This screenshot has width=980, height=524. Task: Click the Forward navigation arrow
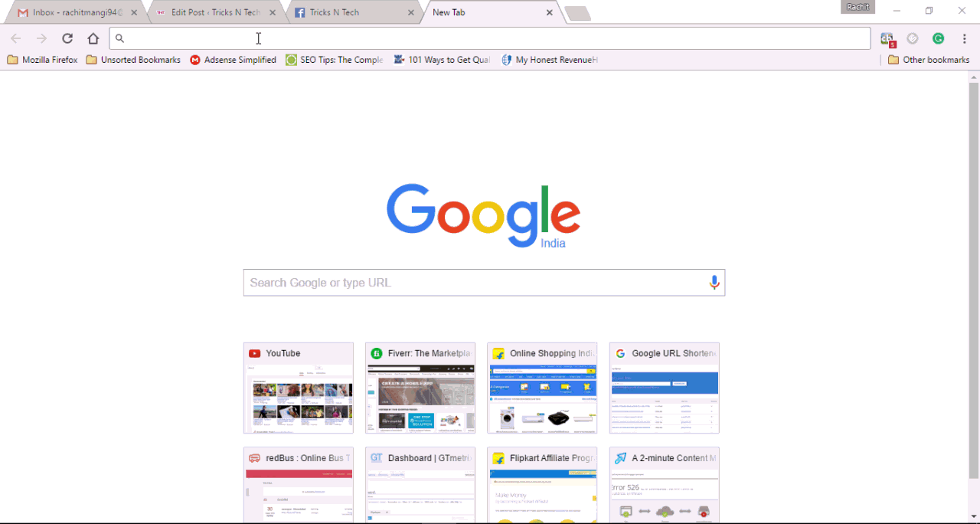[41, 38]
